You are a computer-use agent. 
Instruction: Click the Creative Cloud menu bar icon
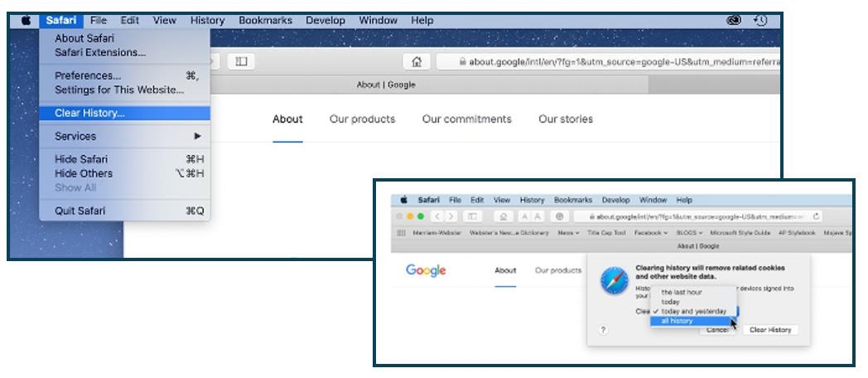(x=734, y=21)
